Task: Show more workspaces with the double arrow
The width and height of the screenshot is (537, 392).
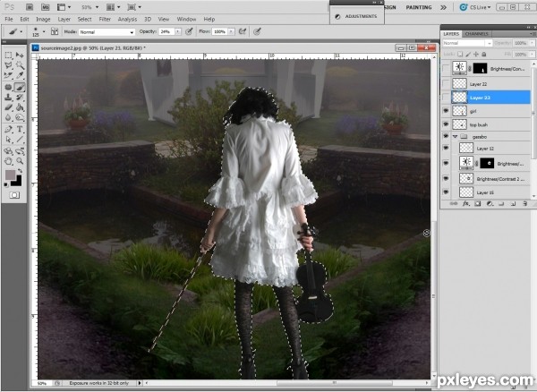Action: click(443, 7)
